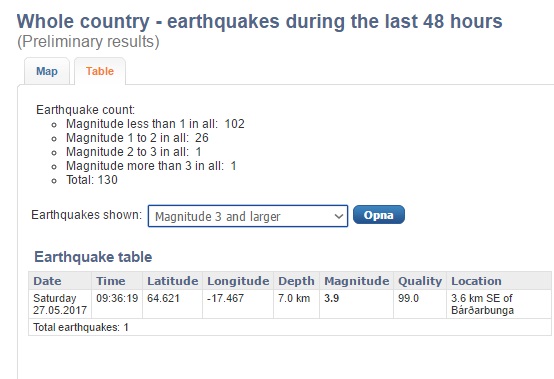The height and width of the screenshot is (379, 554).
Task: Click the page title heading
Action: [x=260, y=21]
